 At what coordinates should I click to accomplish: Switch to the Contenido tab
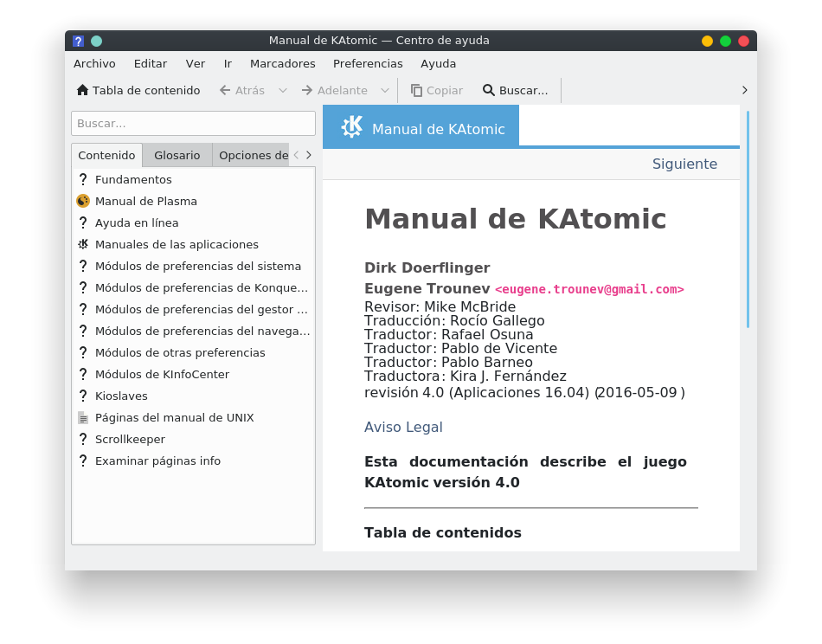pos(107,155)
